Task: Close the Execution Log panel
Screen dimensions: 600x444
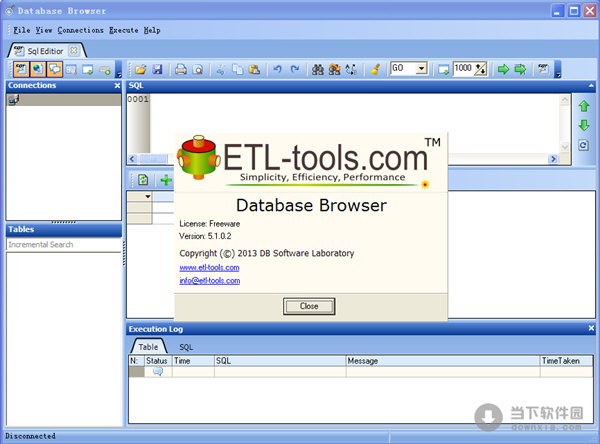Action: tap(591, 328)
